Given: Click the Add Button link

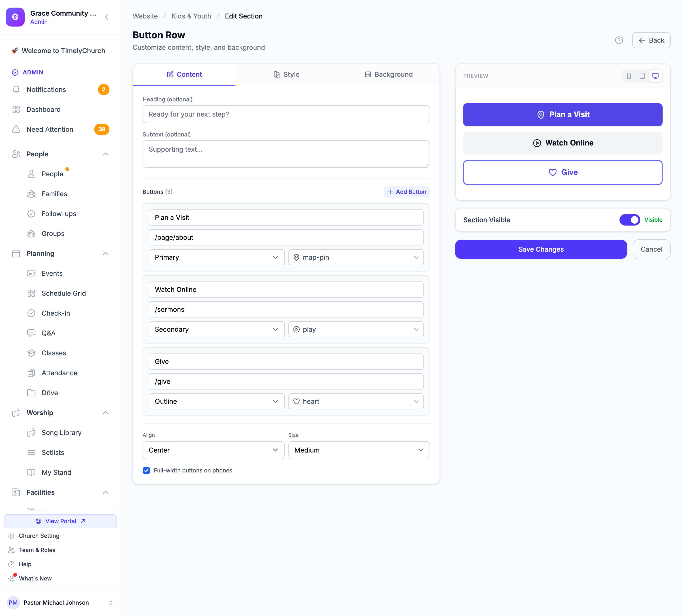Looking at the screenshot, I should pos(407,192).
